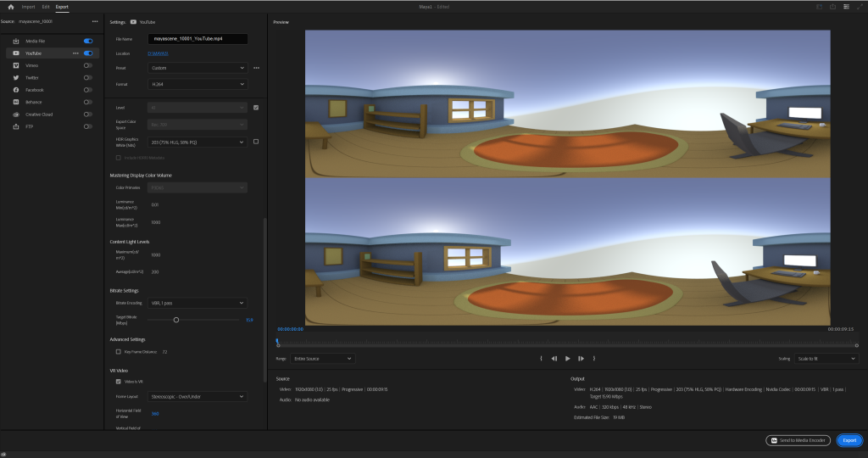Click the Luminance Max value 1000

pos(156,222)
